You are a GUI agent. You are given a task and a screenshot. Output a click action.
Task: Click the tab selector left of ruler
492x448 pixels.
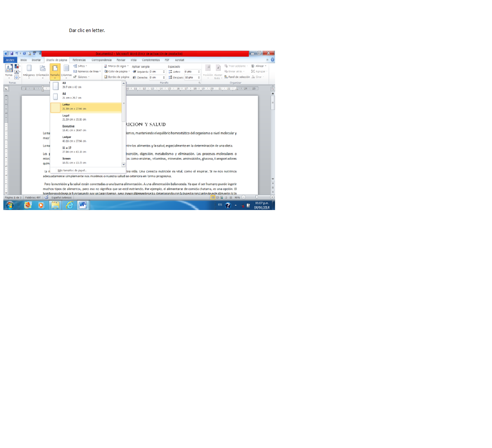(6, 89)
